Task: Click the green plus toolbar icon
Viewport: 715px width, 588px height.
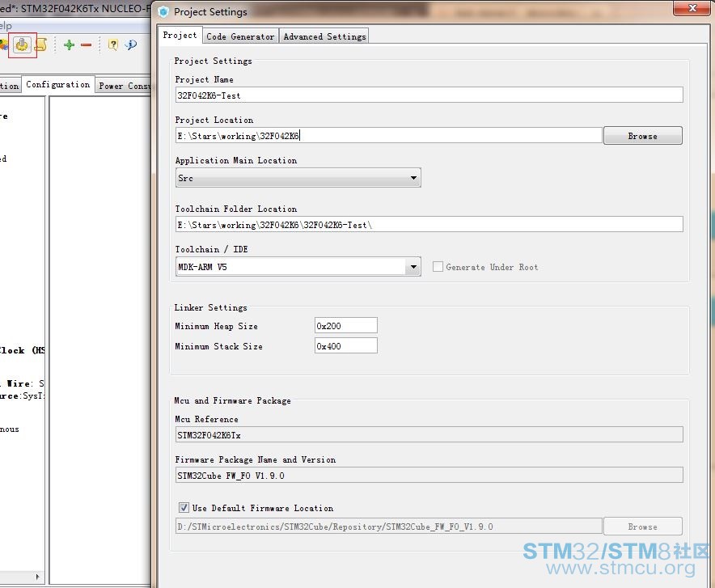Action: [69, 44]
